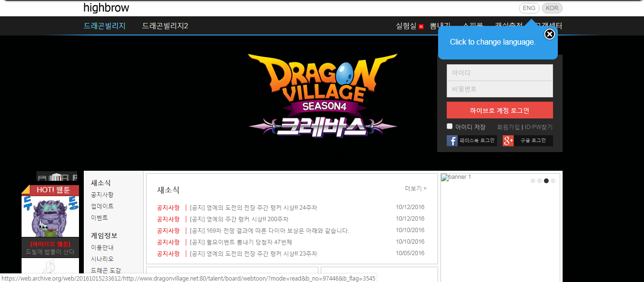Image resolution: width=644 pixels, height=282 pixels.
Task: Check the 아이디 저장 checkbox
Action: click(x=450, y=126)
